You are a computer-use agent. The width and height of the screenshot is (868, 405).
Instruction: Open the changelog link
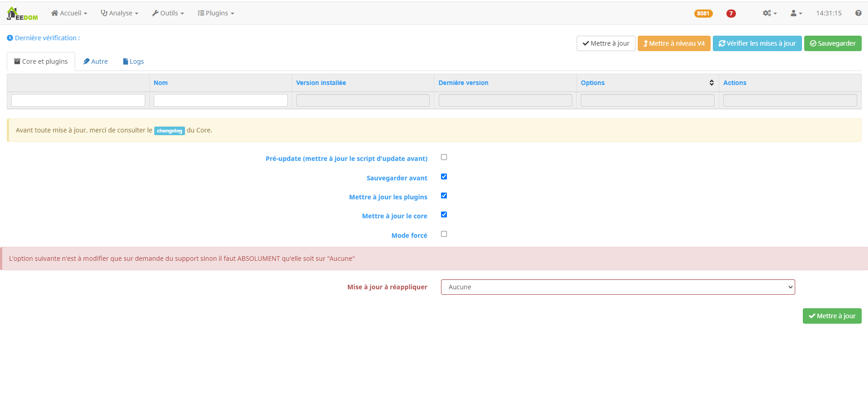pos(170,131)
